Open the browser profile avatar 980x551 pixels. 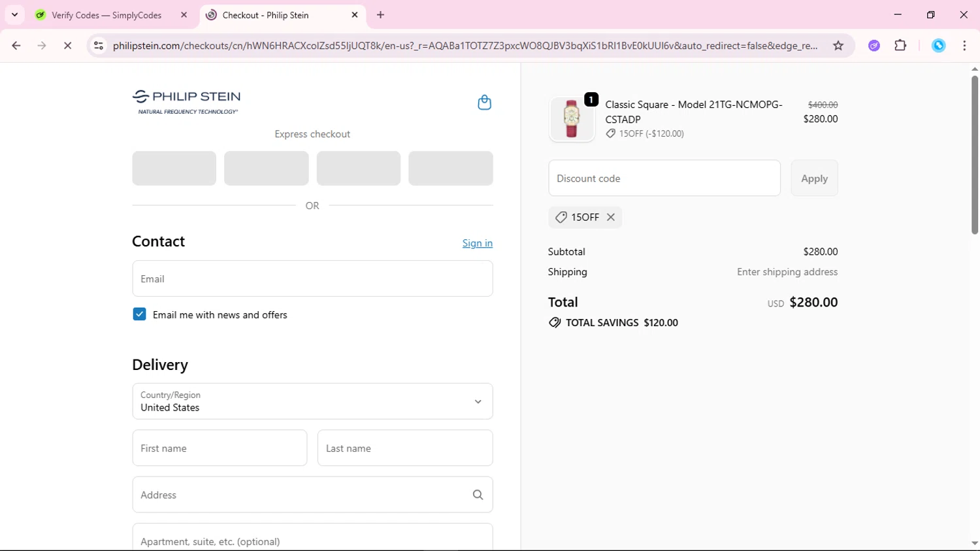(938, 46)
